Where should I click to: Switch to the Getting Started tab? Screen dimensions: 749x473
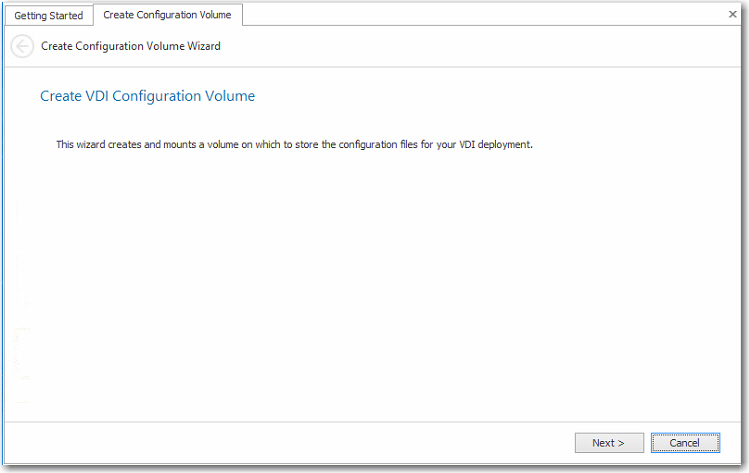[x=48, y=16]
